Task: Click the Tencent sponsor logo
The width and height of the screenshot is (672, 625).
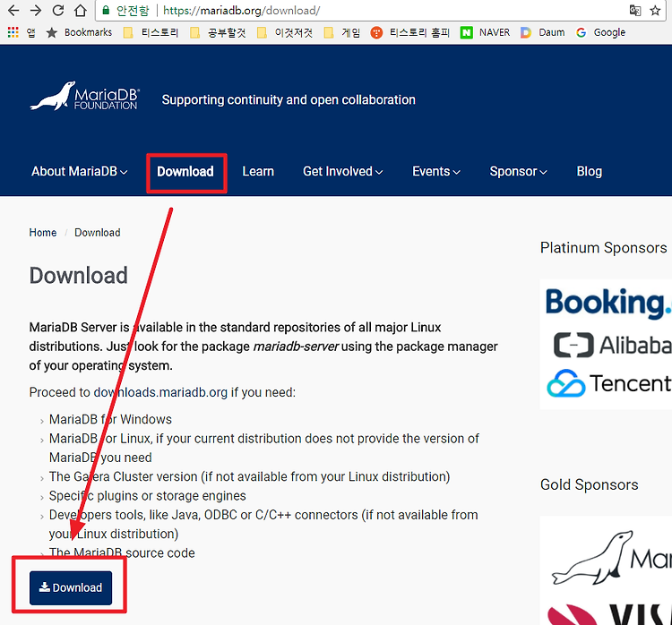Action: [x=609, y=383]
